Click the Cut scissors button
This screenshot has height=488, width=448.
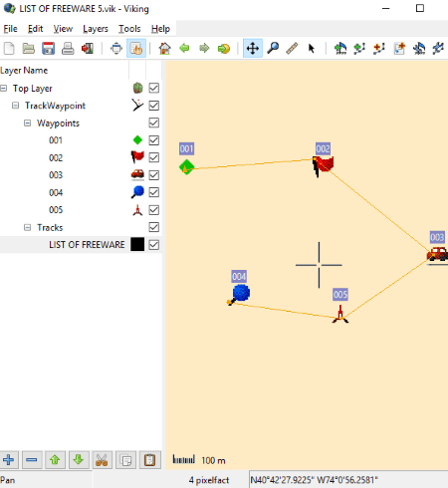pos(102,460)
